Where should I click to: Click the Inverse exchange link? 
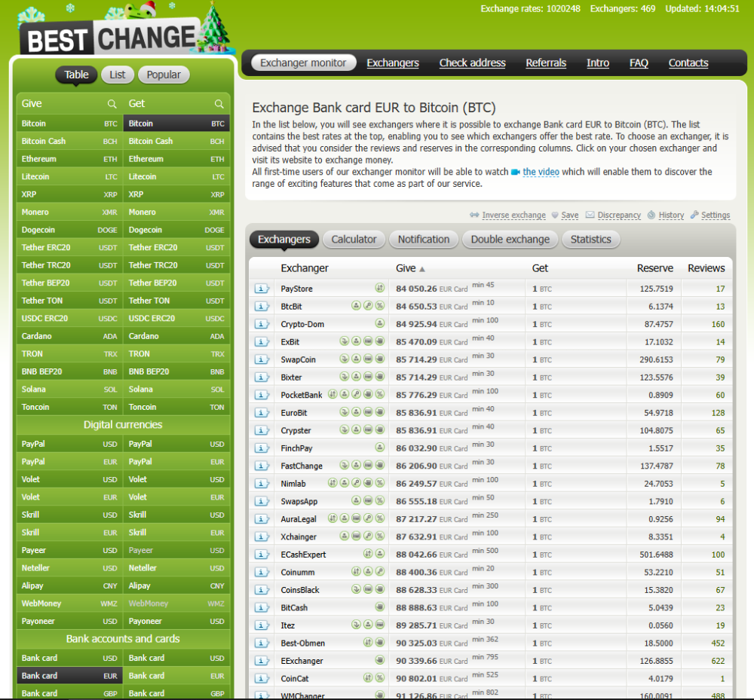pyautogui.click(x=513, y=216)
